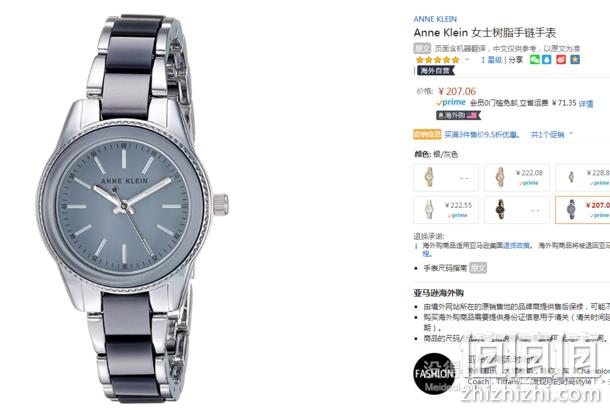610x411 pixels.
Task: Open the 1 星级 reviews link
Action: (491, 60)
